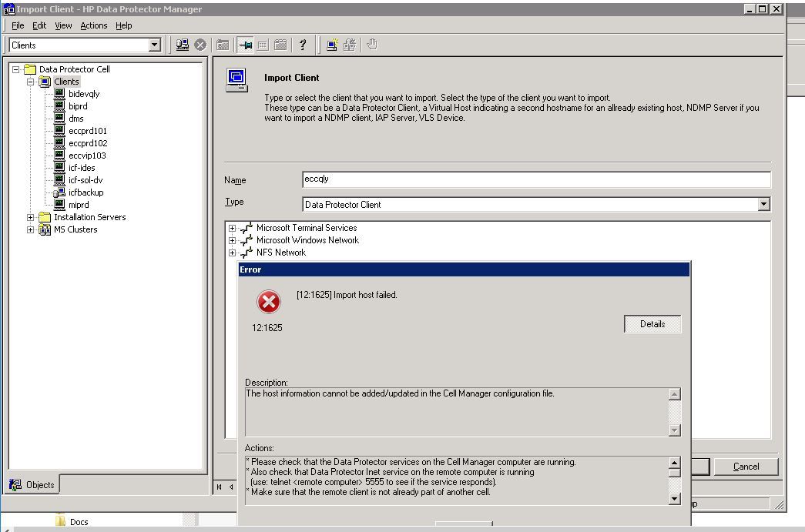Click the icf-sol-dv client icon
Viewport: 805px width, 532px height.
(x=59, y=180)
